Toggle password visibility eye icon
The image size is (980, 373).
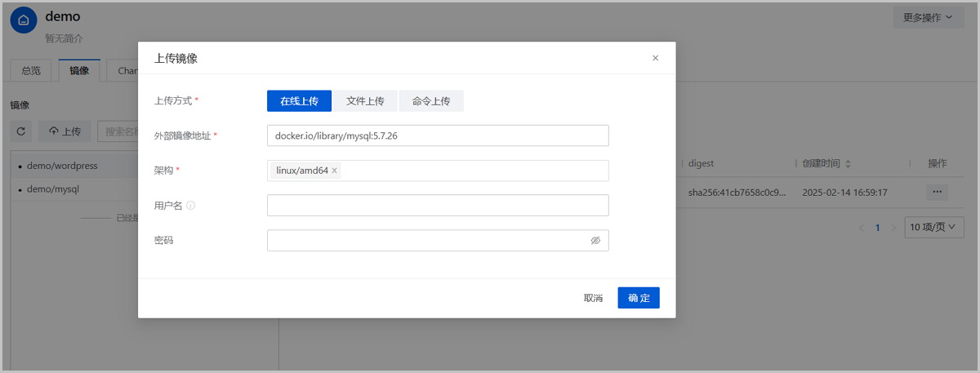[595, 241]
